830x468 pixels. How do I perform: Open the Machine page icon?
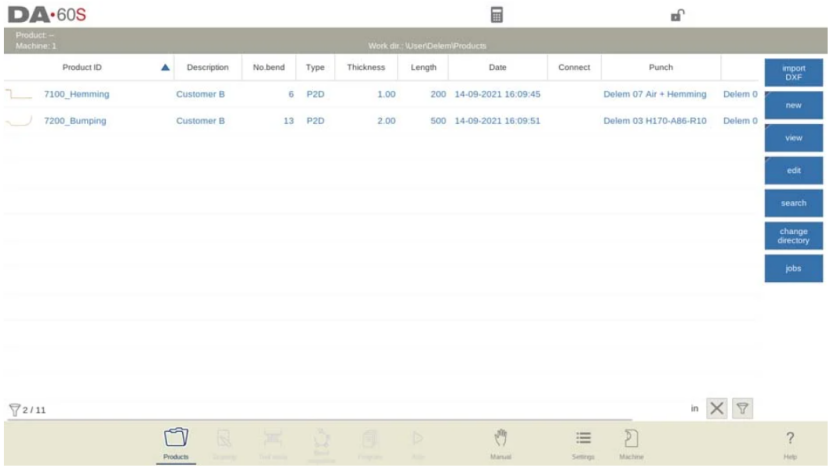tap(631, 443)
